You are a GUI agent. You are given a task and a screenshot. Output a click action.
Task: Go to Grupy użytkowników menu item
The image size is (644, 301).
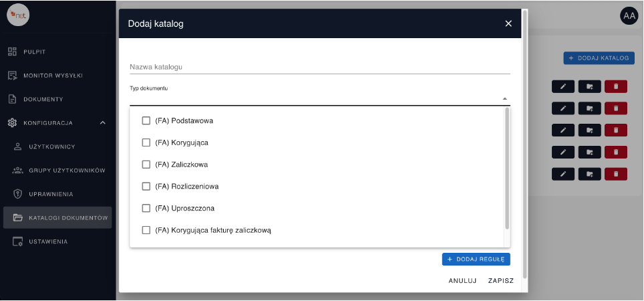click(67, 171)
